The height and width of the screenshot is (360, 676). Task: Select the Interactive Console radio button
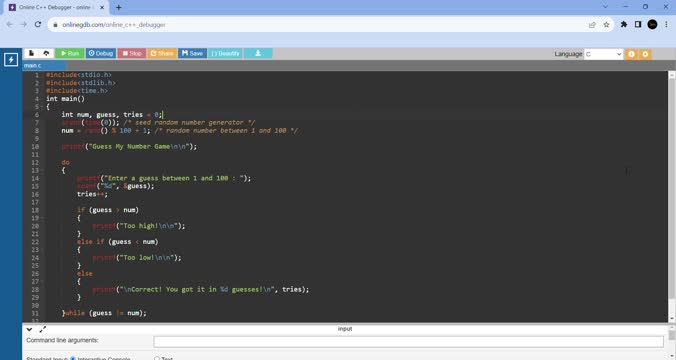pos(73,358)
